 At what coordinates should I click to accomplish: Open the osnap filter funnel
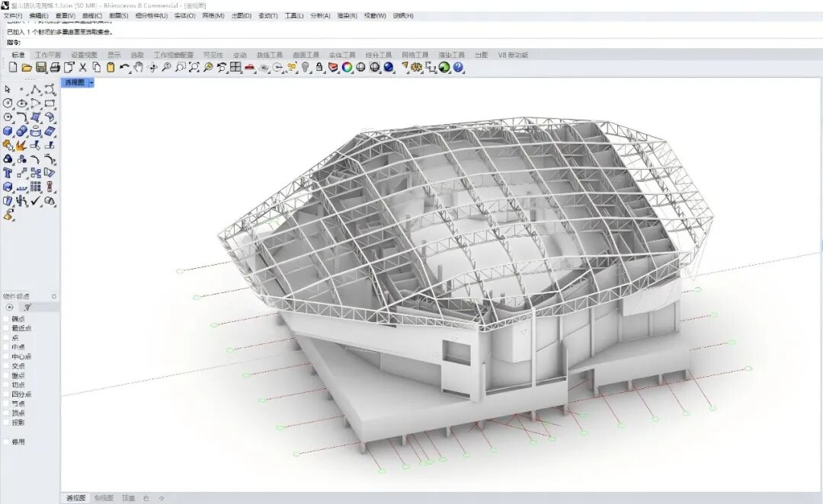(28, 307)
